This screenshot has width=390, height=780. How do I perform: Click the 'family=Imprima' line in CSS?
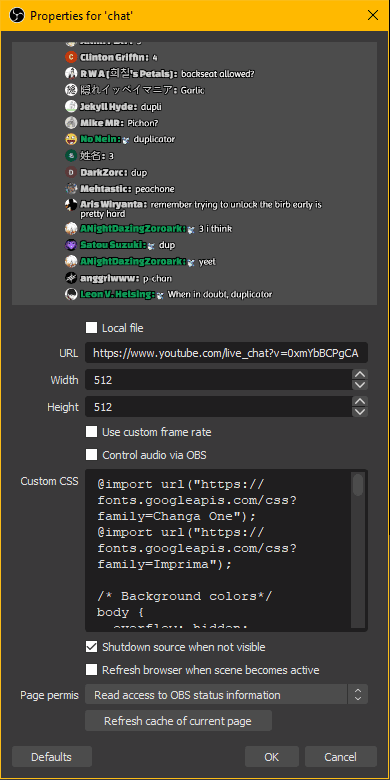pyautogui.click(x=165, y=564)
